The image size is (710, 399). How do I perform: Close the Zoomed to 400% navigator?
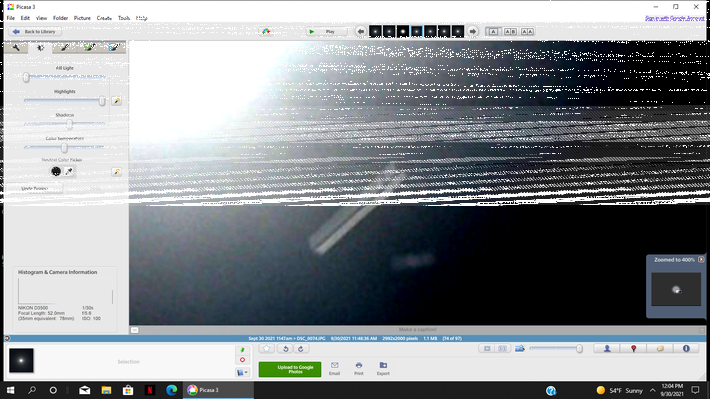pyautogui.click(x=701, y=260)
